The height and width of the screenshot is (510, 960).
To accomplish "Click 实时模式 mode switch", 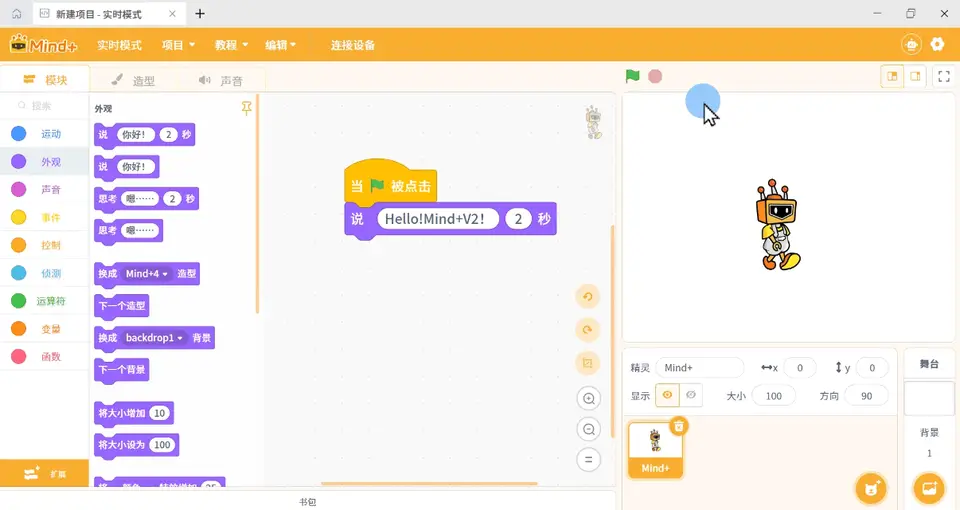I will coord(119,45).
